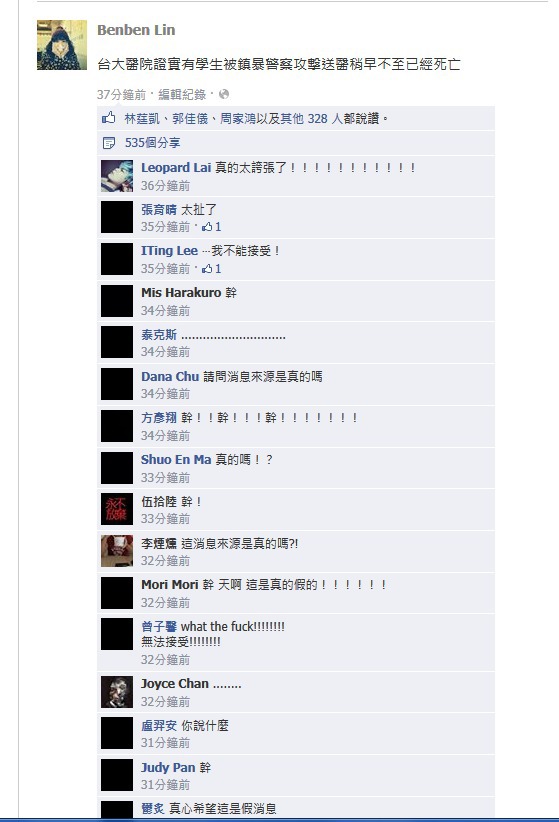Visit Shuo En Ma's profile

click(176, 460)
